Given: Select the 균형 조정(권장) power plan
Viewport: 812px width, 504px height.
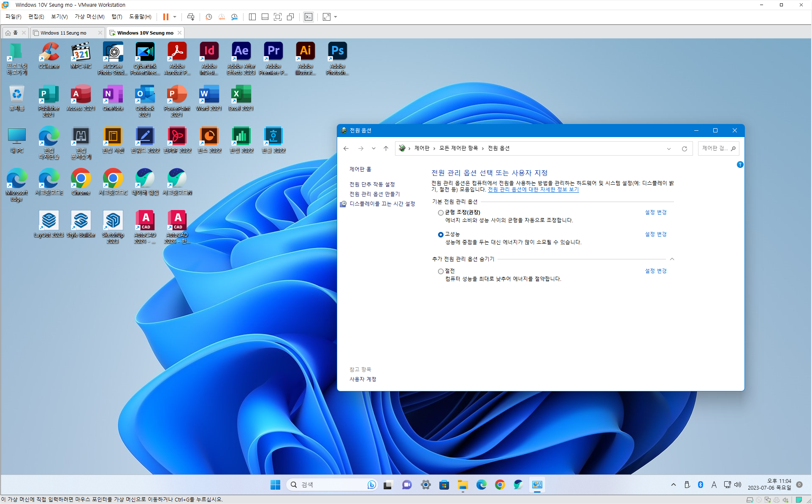Looking at the screenshot, I should 441,213.
